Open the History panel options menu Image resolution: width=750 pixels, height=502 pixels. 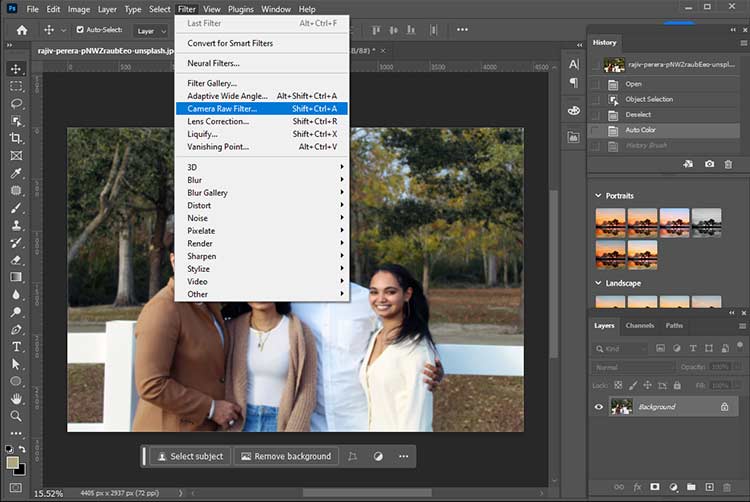point(743,43)
